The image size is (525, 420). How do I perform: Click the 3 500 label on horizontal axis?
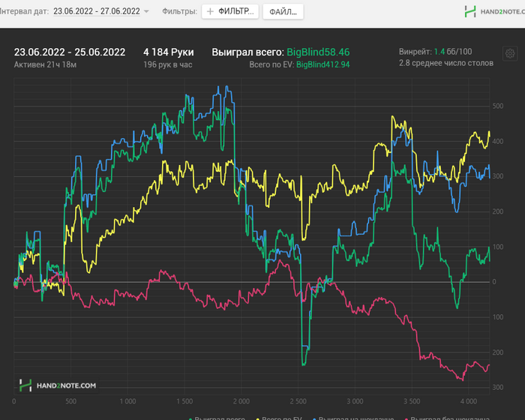pyautogui.click(x=412, y=401)
